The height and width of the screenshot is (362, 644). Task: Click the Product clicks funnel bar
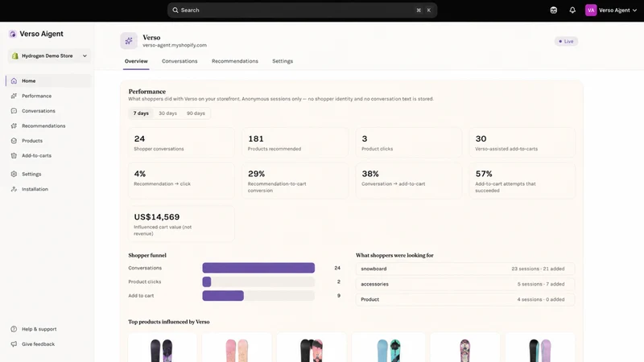(x=207, y=282)
